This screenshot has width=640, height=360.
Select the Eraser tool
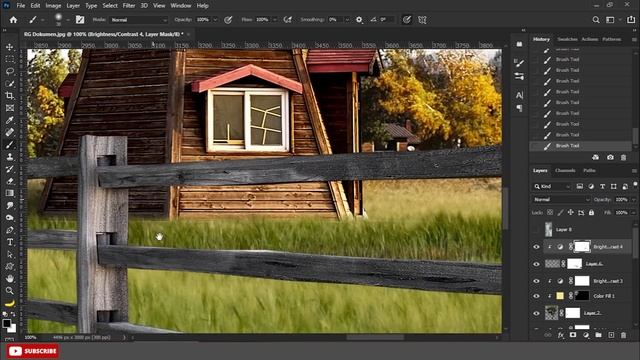9,181
